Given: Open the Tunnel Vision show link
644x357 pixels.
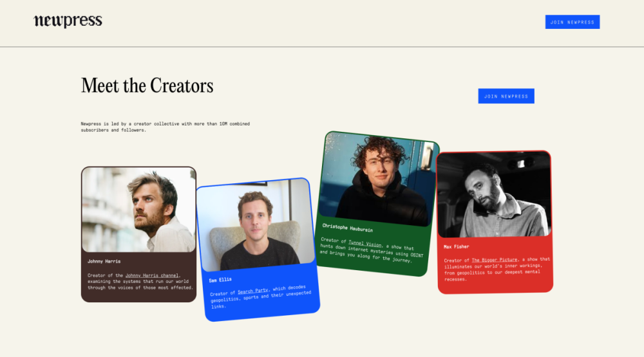Looking at the screenshot, I should 365,244.
